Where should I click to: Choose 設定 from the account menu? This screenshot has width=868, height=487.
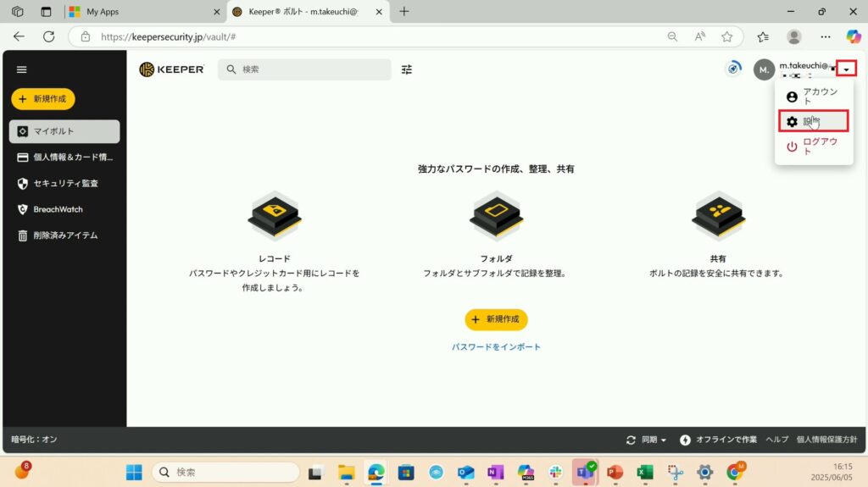tap(813, 121)
